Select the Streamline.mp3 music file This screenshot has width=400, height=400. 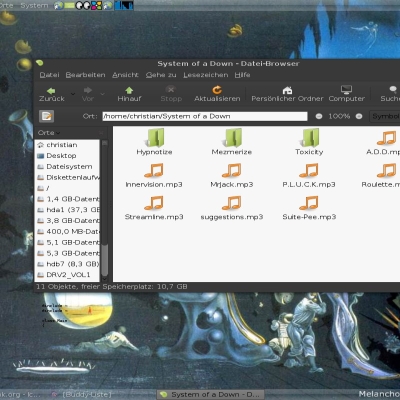click(154, 208)
